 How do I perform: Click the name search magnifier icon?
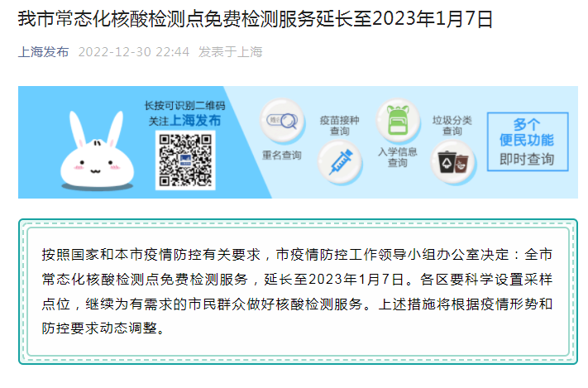282,121
